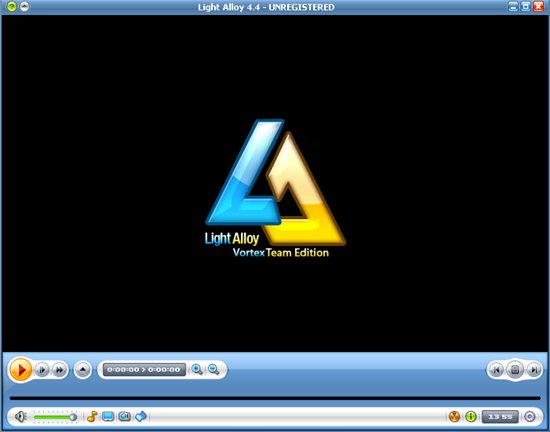Toggle the playlist button
Screen dimensions: 550x432
(x=515, y=370)
